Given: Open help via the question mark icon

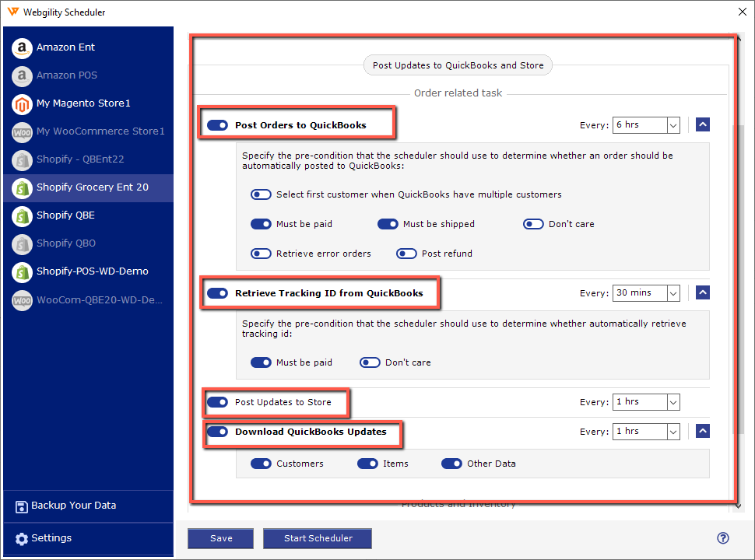Looking at the screenshot, I should [x=723, y=538].
